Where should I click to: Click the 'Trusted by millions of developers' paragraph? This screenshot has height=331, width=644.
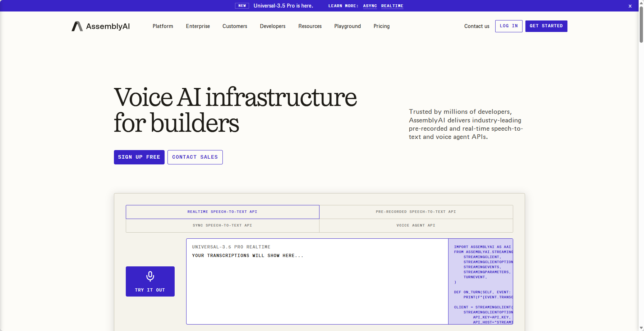pos(466,124)
